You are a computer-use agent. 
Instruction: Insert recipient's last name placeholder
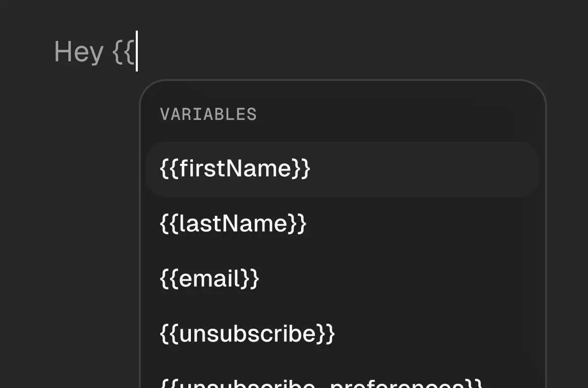click(232, 223)
